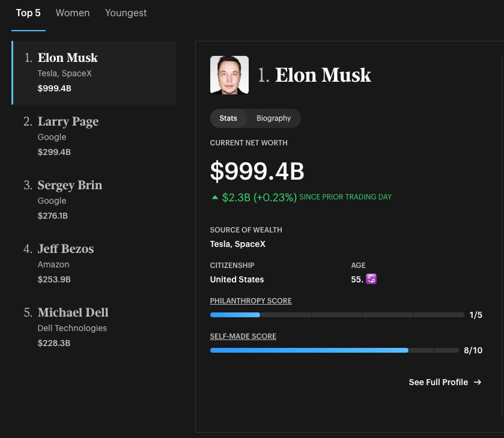Click the CITIZENSHIP label

point(232,266)
